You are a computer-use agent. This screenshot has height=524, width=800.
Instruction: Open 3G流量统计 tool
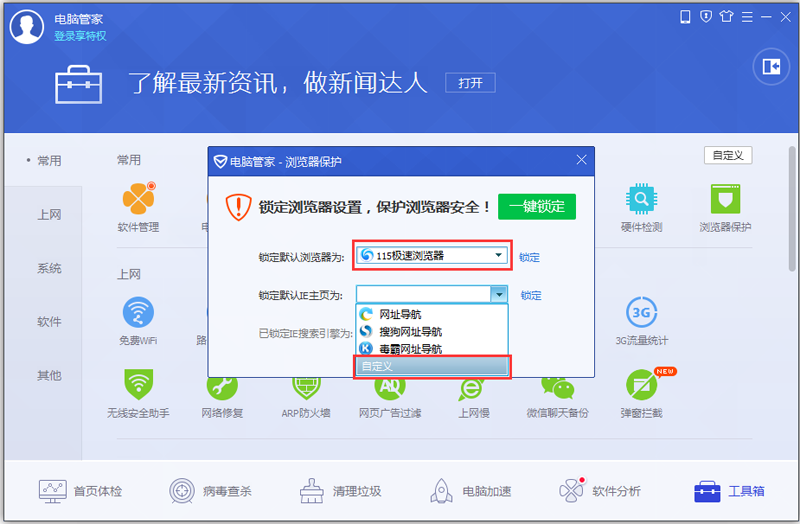[x=641, y=312]
